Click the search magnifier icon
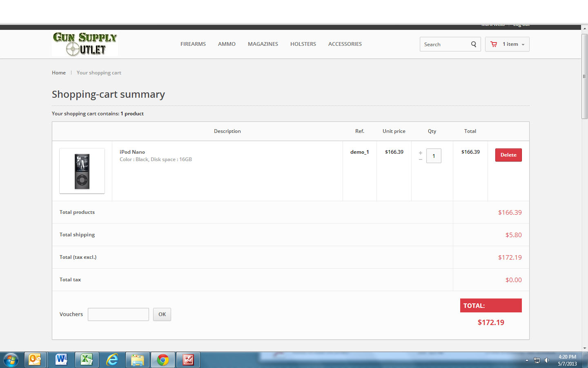Image resolution: width=588 pixels, height=368 pixels. click(x=474, y=44)
